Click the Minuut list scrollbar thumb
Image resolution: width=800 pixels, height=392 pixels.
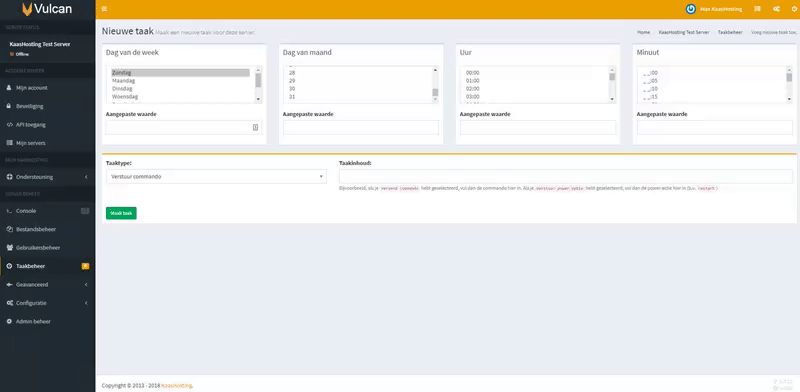(789, 77)
